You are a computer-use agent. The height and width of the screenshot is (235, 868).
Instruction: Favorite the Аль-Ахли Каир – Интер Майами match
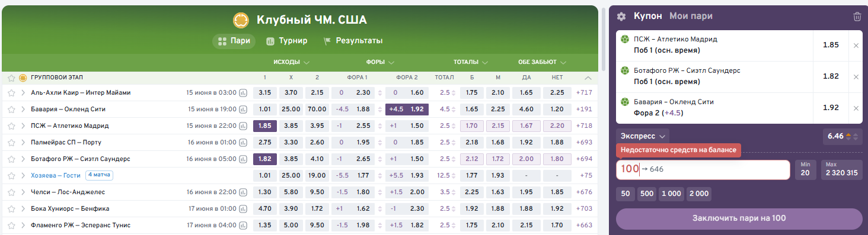tap(11, 93)
